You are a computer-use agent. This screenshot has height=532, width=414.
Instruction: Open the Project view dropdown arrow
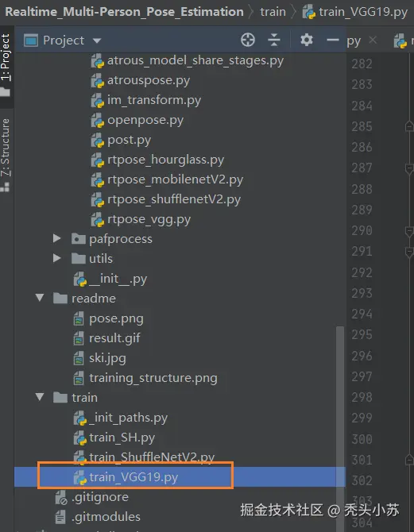[x=97, y=40]
